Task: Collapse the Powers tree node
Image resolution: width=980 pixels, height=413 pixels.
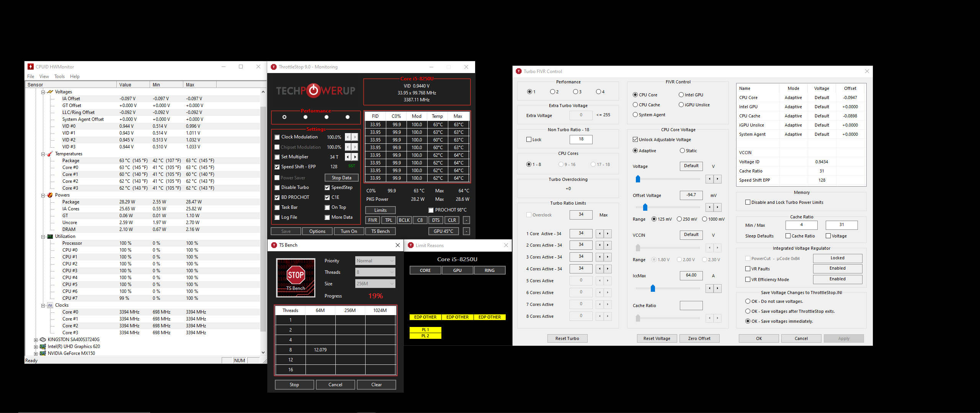Action: tap(43, 195)
